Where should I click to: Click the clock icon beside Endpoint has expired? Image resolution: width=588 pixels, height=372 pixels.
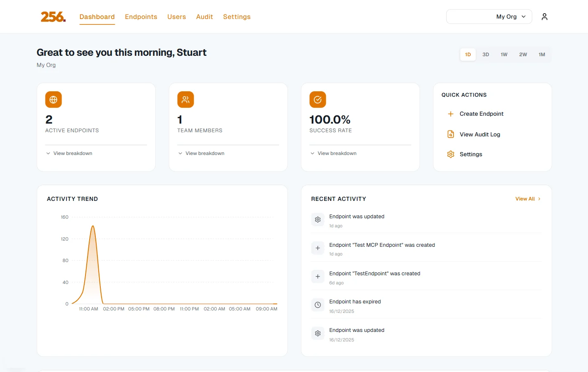[318, 305]
